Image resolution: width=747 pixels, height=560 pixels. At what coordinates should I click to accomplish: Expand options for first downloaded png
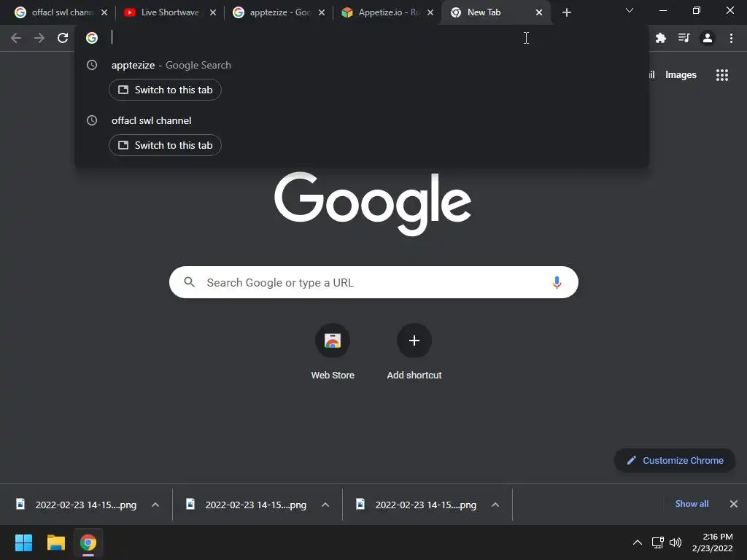point(155,505)
